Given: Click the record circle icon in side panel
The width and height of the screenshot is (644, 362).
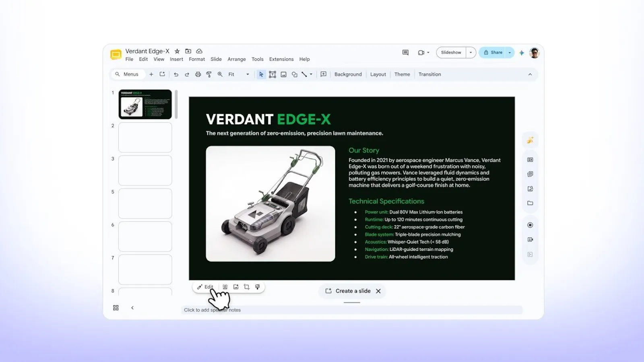Looking at the screenshot, I should tap(530, 225).
